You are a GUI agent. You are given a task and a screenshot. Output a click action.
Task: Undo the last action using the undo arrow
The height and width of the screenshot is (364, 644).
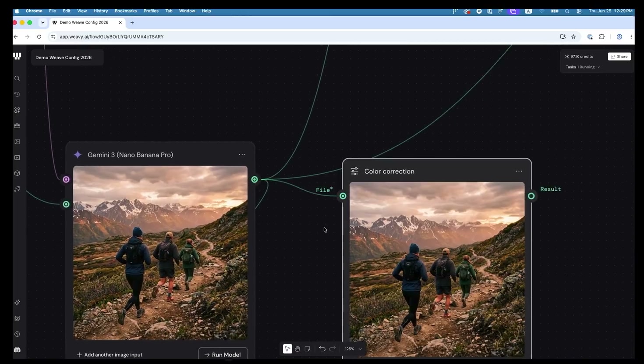click(322, 349)
